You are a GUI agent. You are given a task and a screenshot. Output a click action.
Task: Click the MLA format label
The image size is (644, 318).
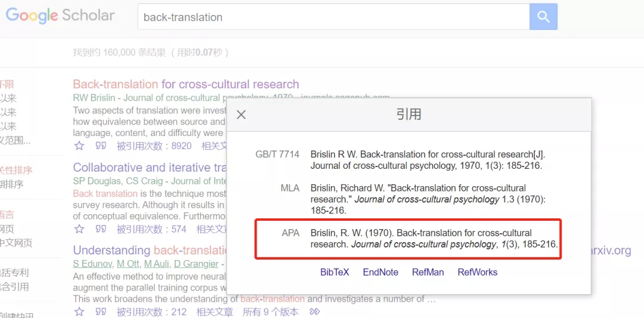290,188
